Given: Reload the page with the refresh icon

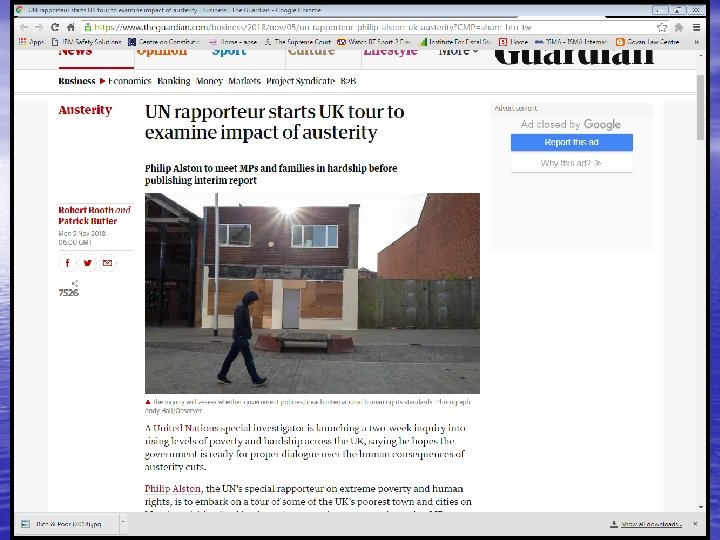Looking at the screenshot, I should point(55,27).
